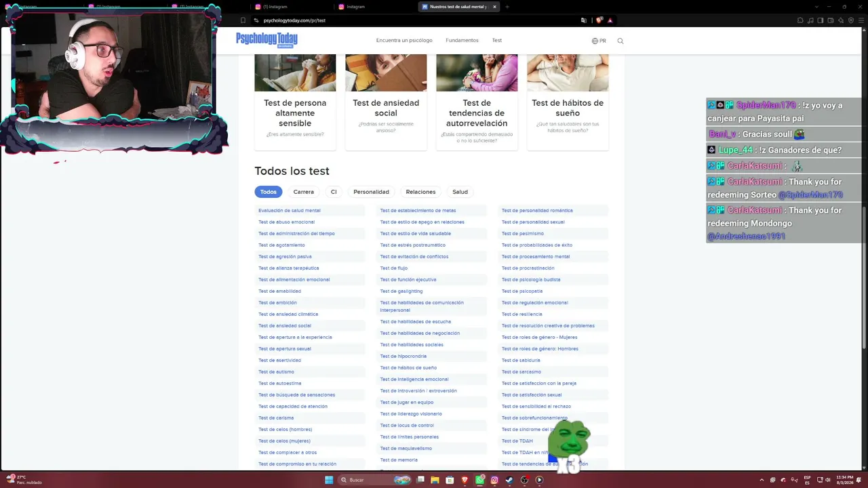Viewport: 868px width, 488px height.
Task: Filter tests by Carrera
Action: click(304, 192)
